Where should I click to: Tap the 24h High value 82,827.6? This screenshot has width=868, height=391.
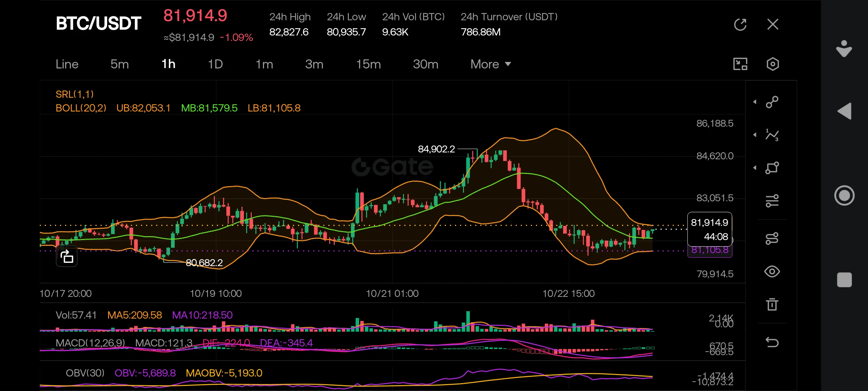pyautogui.click(x=289, y=32)
